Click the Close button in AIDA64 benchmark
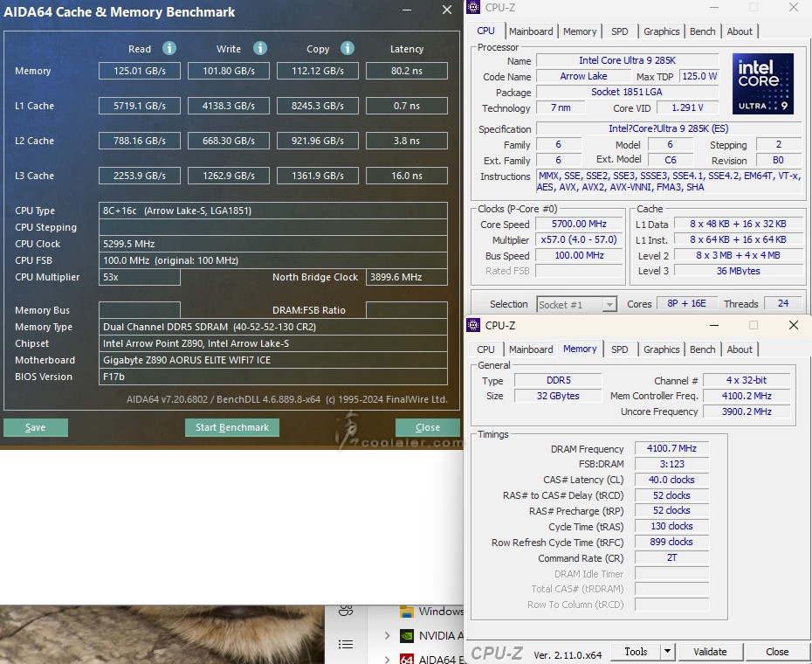Screen dimensions: 812x664 coord(427,427)
